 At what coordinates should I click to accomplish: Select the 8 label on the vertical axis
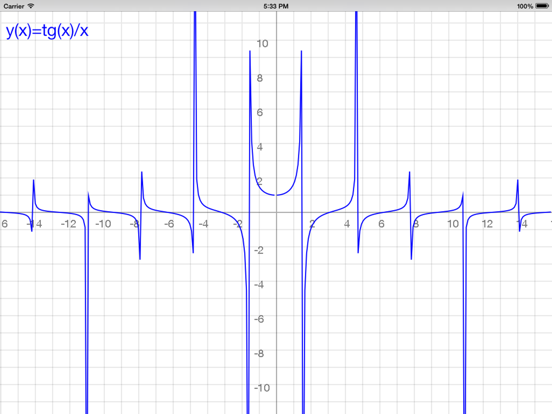pos(260,78)
